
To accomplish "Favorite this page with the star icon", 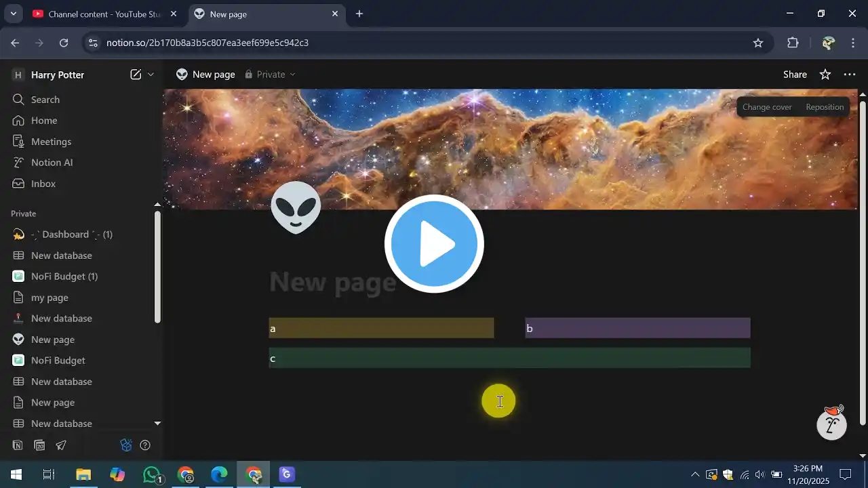I will pyautogui.click(x=825, y=75).
